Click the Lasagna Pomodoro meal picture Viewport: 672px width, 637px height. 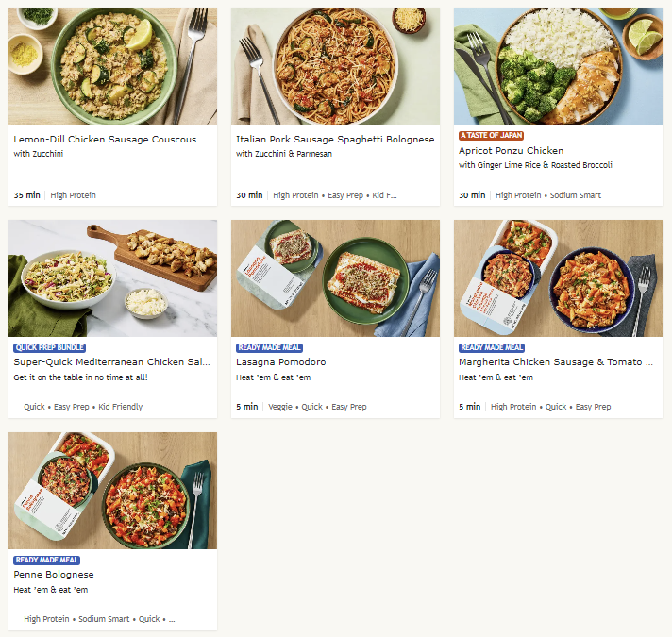pos(335,278)
